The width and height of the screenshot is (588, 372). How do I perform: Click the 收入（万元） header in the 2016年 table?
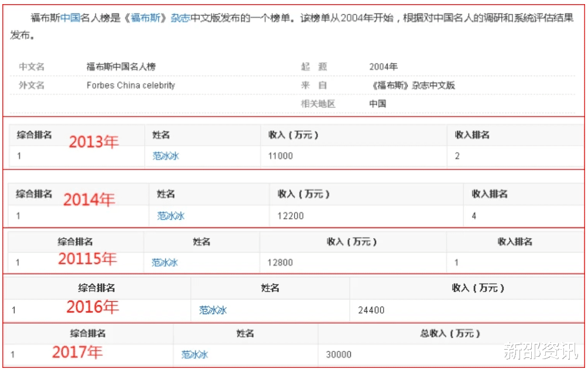click(478, 288)
